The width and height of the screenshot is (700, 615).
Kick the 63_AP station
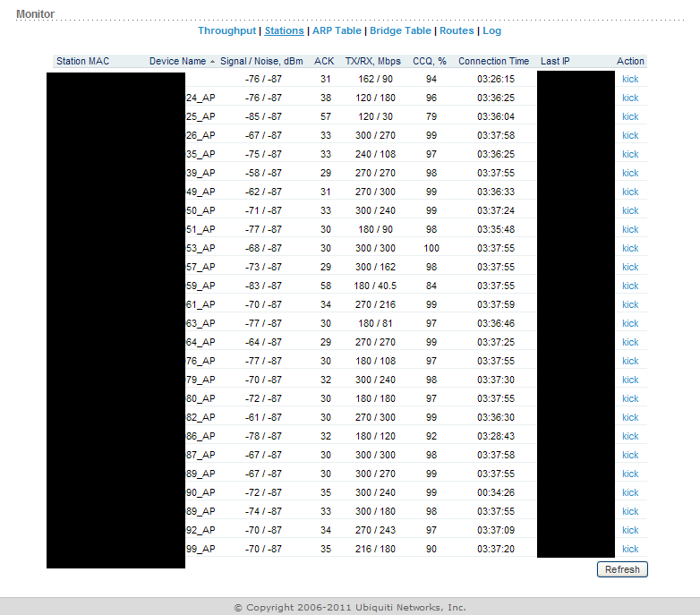pos(630,323)
